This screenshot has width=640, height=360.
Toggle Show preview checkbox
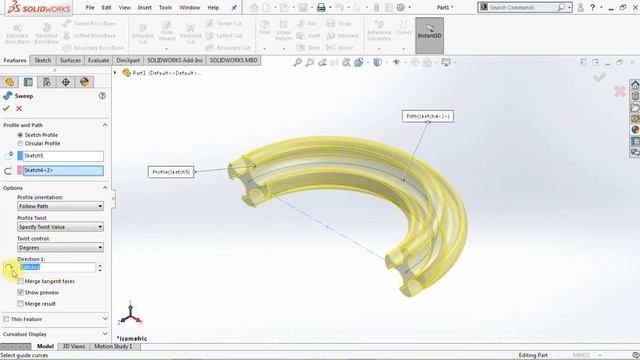point(20,292)
